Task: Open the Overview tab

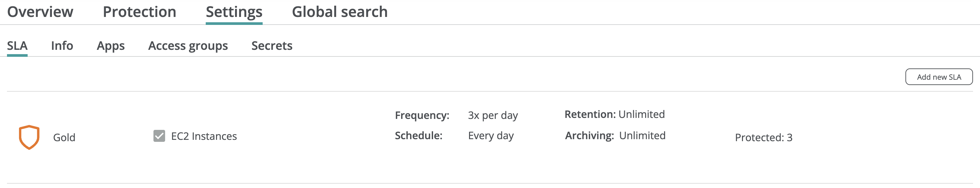Action: pyautogui.click(x=40, y=12)
